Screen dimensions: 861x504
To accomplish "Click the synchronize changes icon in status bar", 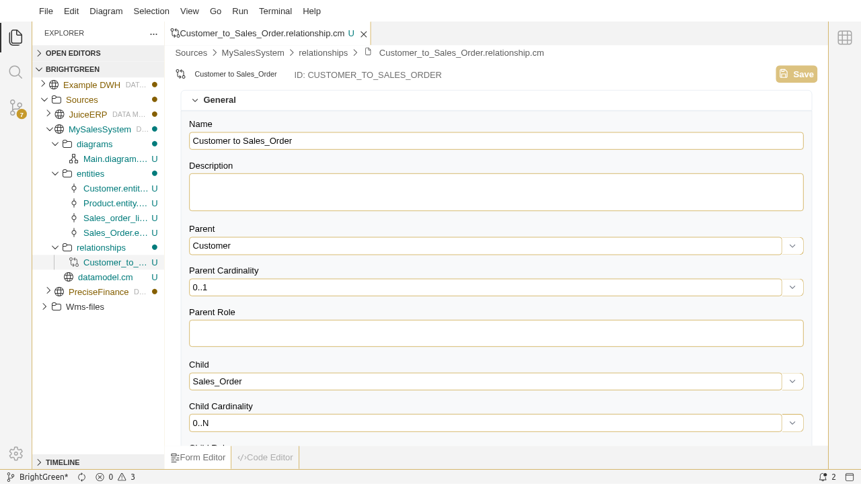I will click(x=82, y=477).
